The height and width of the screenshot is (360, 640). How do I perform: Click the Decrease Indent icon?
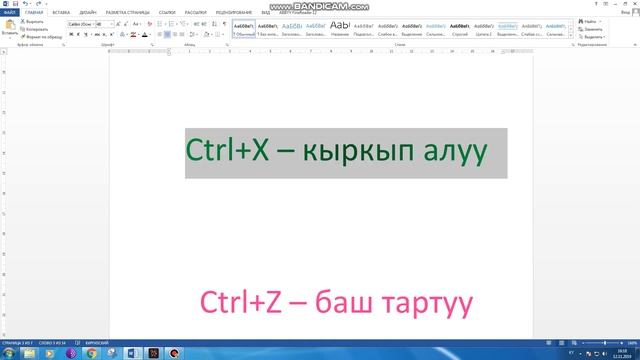click(196, 24)
